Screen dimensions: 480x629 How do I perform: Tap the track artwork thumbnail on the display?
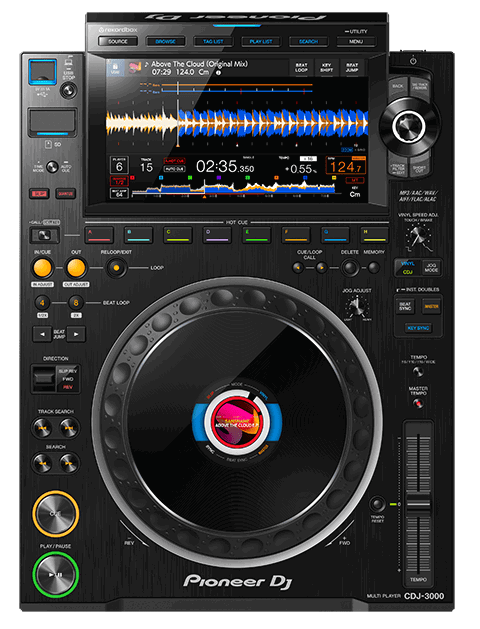(135, 67)
